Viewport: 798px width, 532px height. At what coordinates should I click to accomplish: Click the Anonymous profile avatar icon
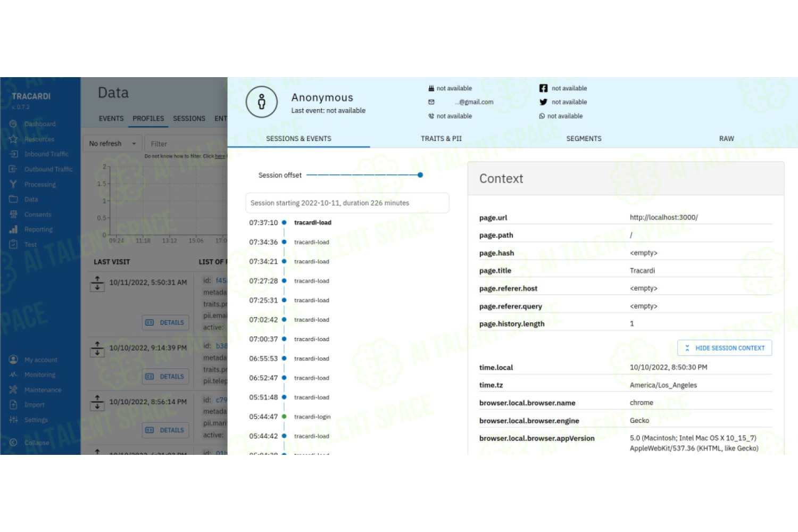tap(261, 102)
